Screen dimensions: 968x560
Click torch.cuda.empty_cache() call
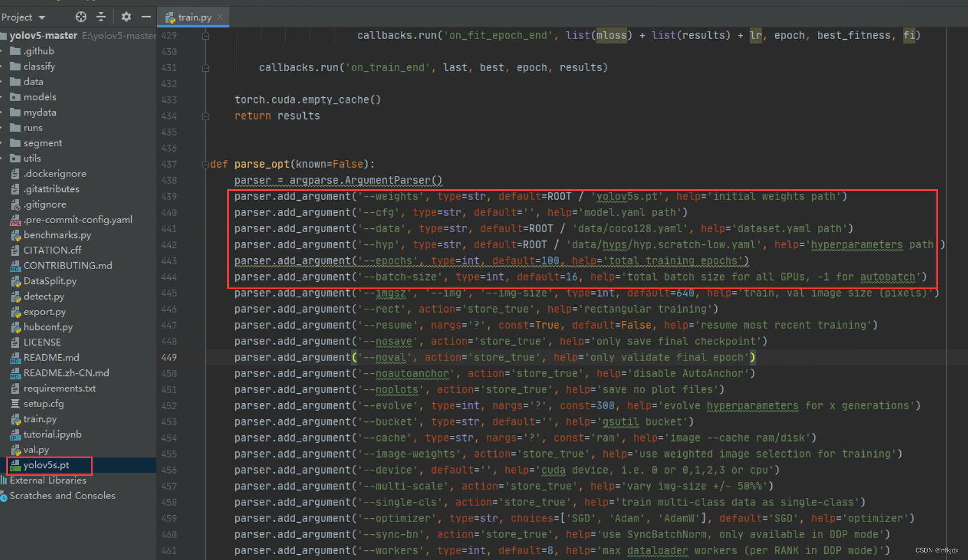click(x=308, y=100)
